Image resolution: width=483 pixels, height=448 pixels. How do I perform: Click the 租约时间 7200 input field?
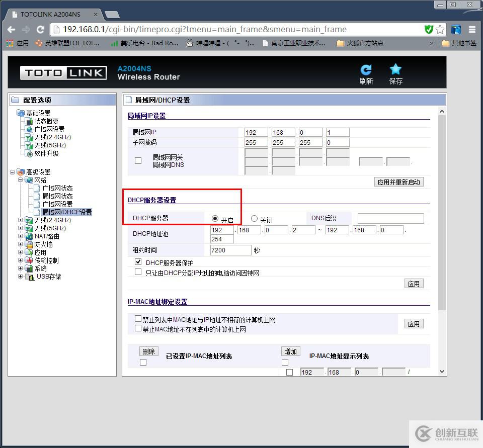coord(231,250)
